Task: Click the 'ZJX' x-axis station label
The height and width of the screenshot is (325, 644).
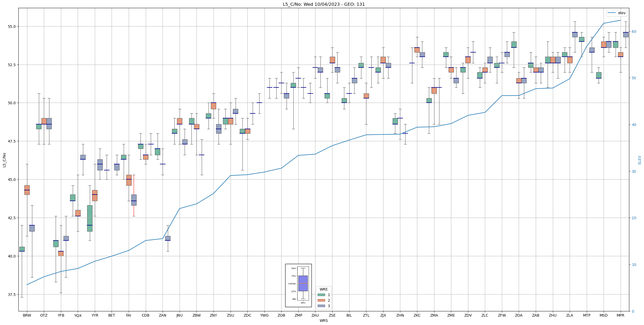Action: point(383,315)
